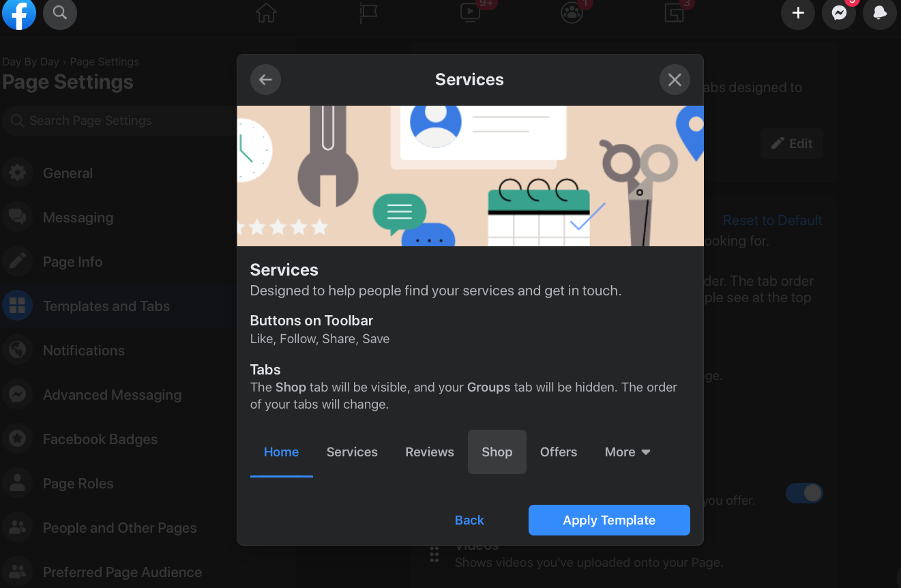
Task: Close the Services dialog
Action: [675, 80]
